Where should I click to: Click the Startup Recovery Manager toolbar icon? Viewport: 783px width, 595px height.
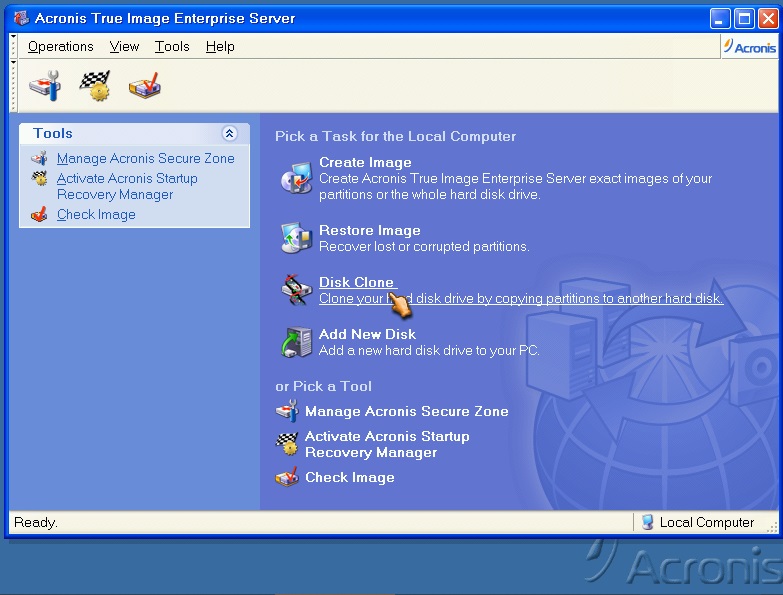click(95, 86)
